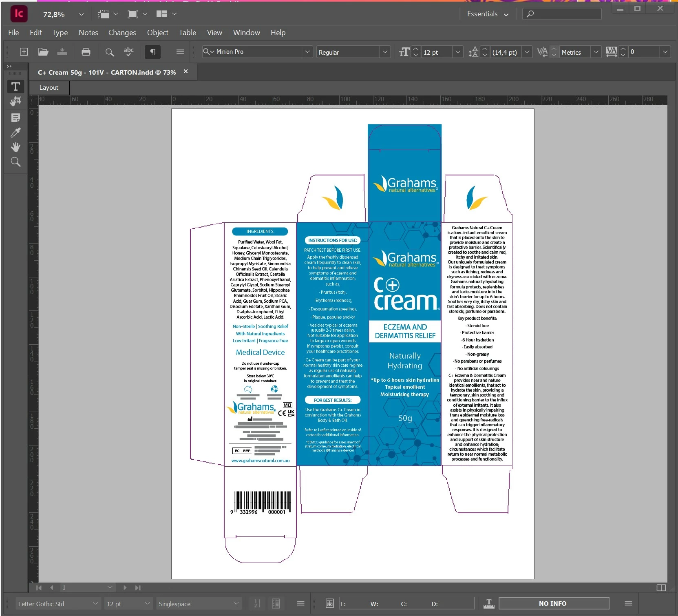
Task: Select the Zoom tool in tools panel
Action: (x=15, y=162)
